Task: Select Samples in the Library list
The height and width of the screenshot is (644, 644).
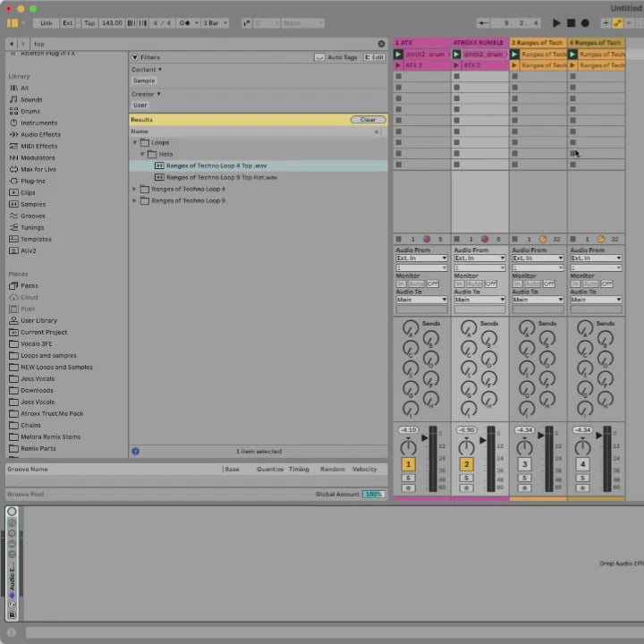Action: coord(33,204)
